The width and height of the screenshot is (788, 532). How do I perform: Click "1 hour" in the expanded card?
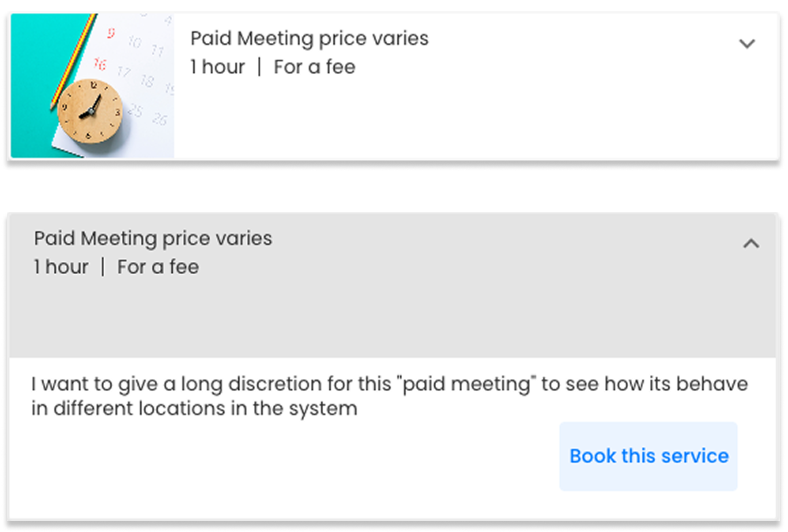(61, 267)
